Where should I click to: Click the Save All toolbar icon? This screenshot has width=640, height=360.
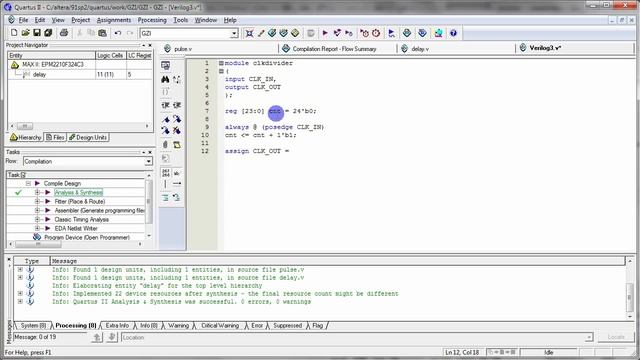48,33
